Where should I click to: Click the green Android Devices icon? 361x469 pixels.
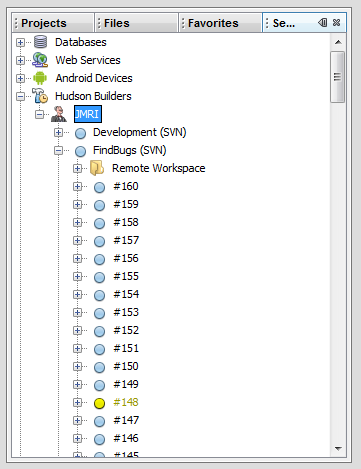point(40,78)
